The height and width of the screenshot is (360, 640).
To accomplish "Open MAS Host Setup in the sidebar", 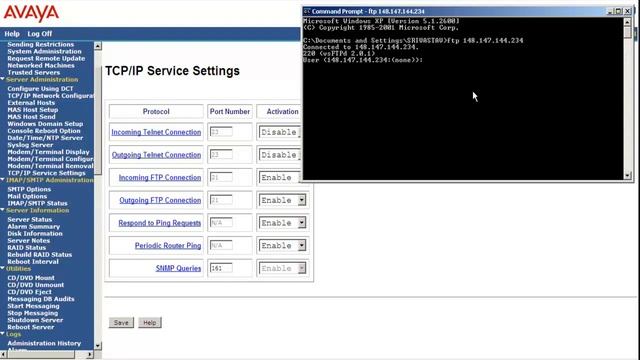I will pos(33,110).
